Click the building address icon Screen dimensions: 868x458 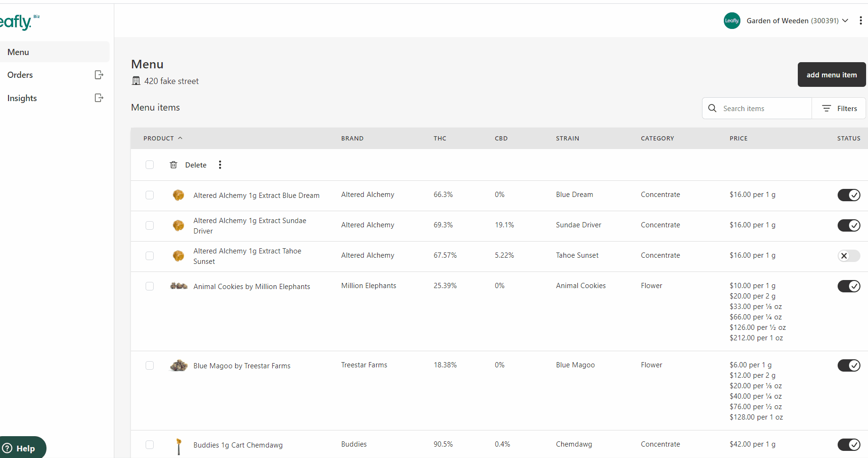pyautogui.click(x=136, y=81)
